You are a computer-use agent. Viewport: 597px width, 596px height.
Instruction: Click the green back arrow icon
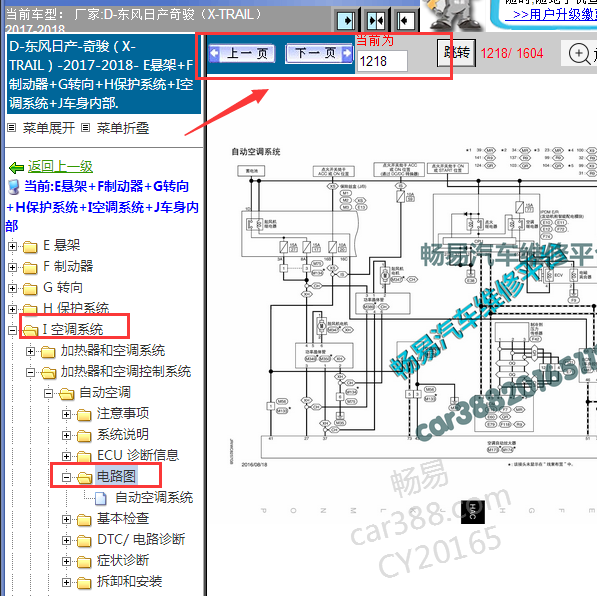[x=16, y=167]
